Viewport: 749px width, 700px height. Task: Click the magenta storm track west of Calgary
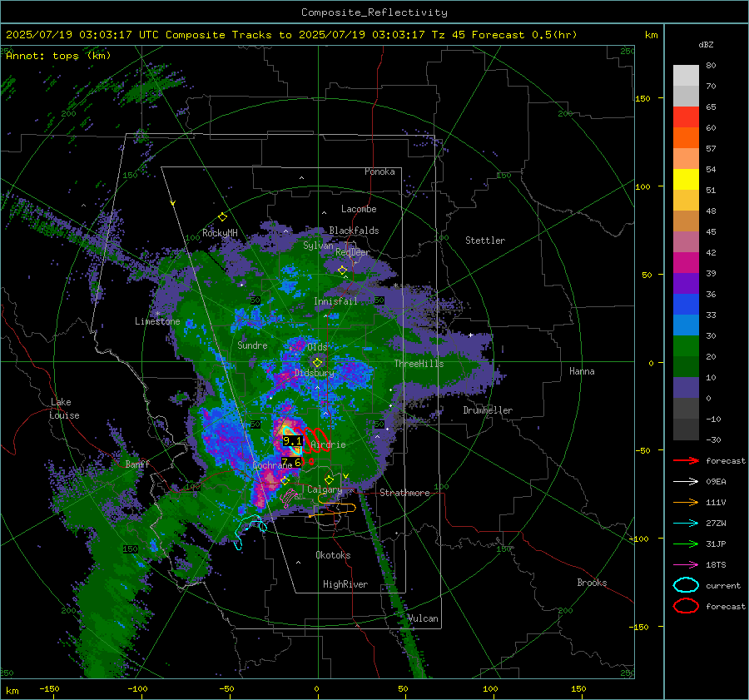(x=289, y=497)
